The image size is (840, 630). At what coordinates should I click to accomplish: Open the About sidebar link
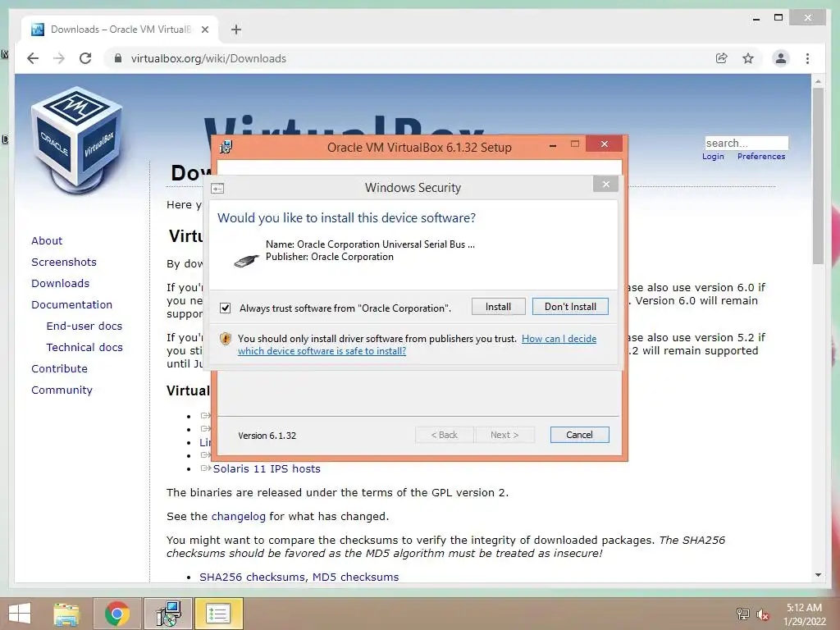point(47,240)
